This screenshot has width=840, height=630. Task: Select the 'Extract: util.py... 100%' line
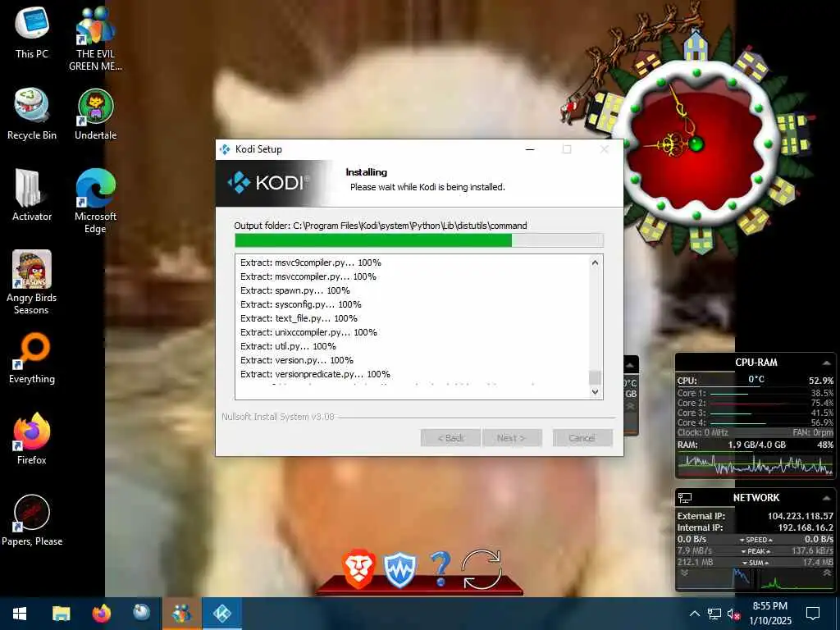[288, 346]
